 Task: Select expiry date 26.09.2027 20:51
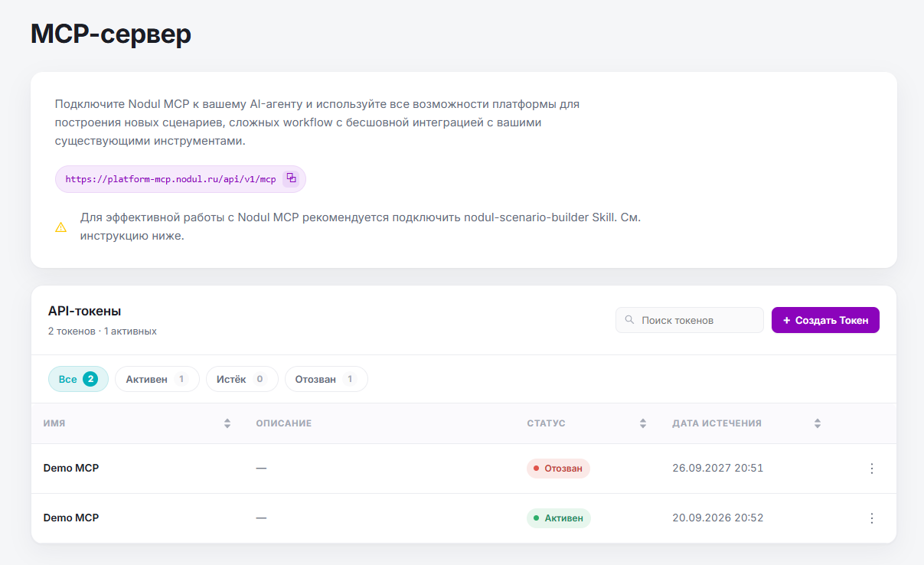[717, 469]
